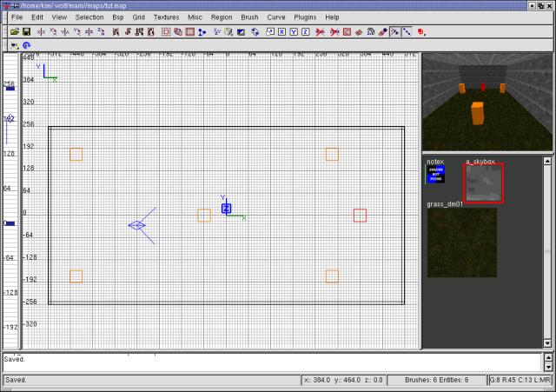Click the Save floppy disk icon
The height and width of the screenshot is (392, 556).
(27, 32)
